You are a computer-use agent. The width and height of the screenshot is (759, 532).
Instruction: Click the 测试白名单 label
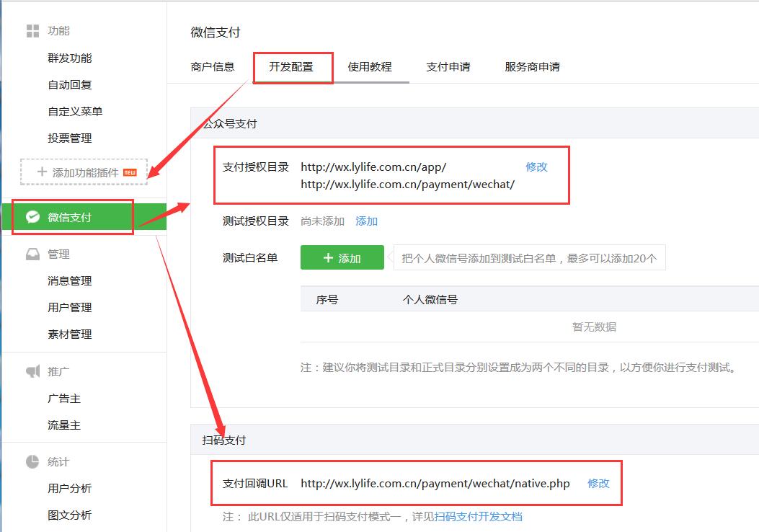point(250,257)
